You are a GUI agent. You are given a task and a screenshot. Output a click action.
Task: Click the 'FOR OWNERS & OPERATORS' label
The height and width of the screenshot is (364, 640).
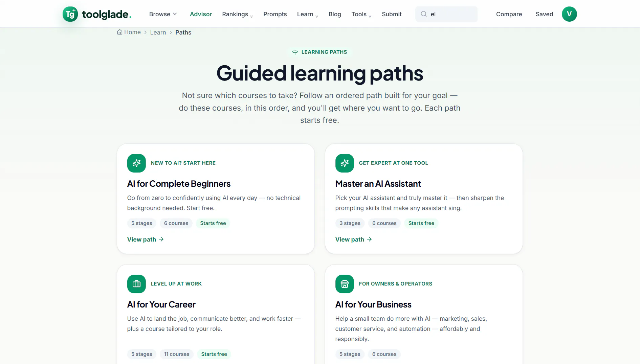click(x=395, y=284)
